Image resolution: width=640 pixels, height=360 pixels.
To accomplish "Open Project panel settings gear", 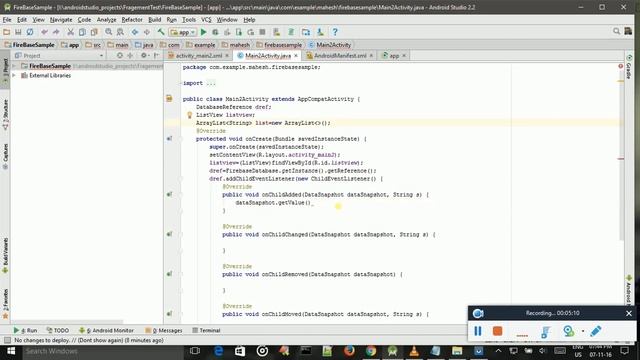I will pyautogui.click(x=144, y=55).
